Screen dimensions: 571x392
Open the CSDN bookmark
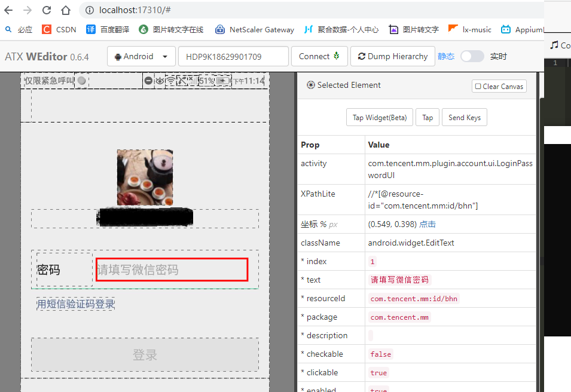click(x=59, y=29)
